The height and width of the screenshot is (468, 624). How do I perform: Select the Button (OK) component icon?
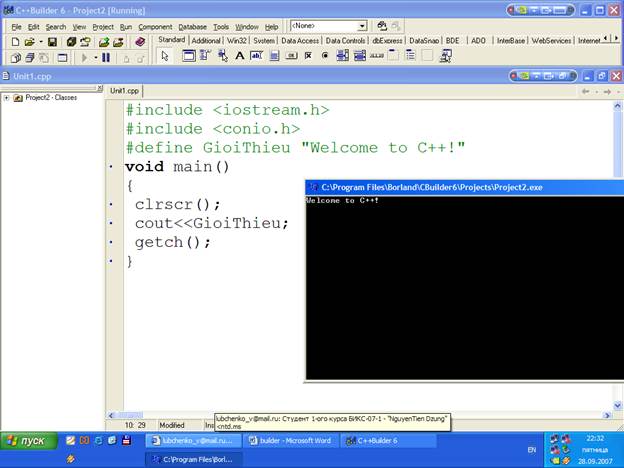tap(291, 56)
